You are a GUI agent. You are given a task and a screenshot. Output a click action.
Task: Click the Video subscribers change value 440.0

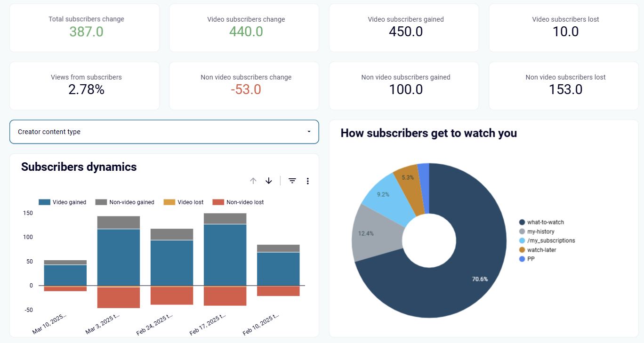[246, 32]
